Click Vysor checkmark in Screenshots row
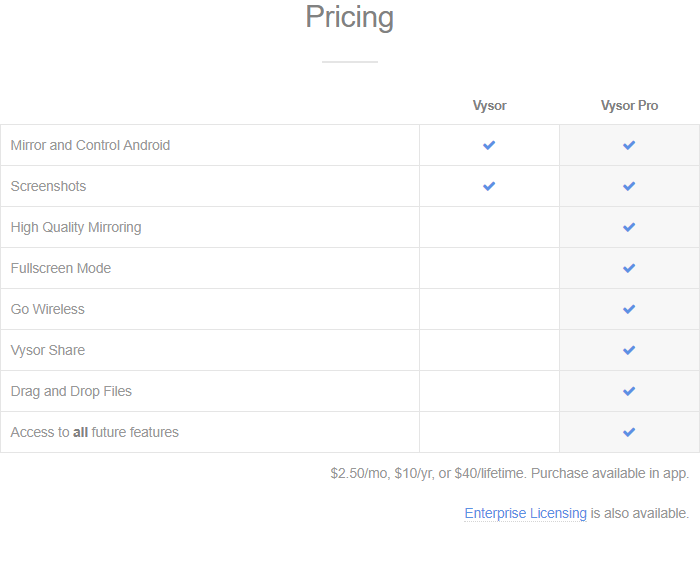The width and height of the screenshot is (700, 561). click(x=489, y=186)
